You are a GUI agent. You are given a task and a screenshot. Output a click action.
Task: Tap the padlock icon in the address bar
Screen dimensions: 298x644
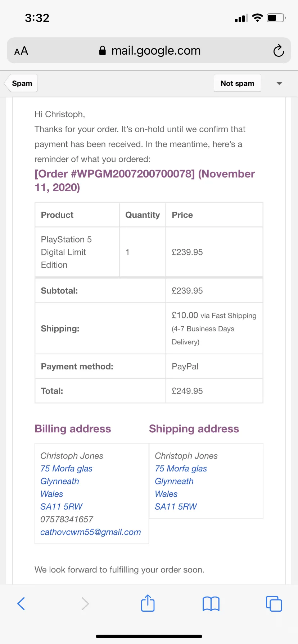[103, 51]
